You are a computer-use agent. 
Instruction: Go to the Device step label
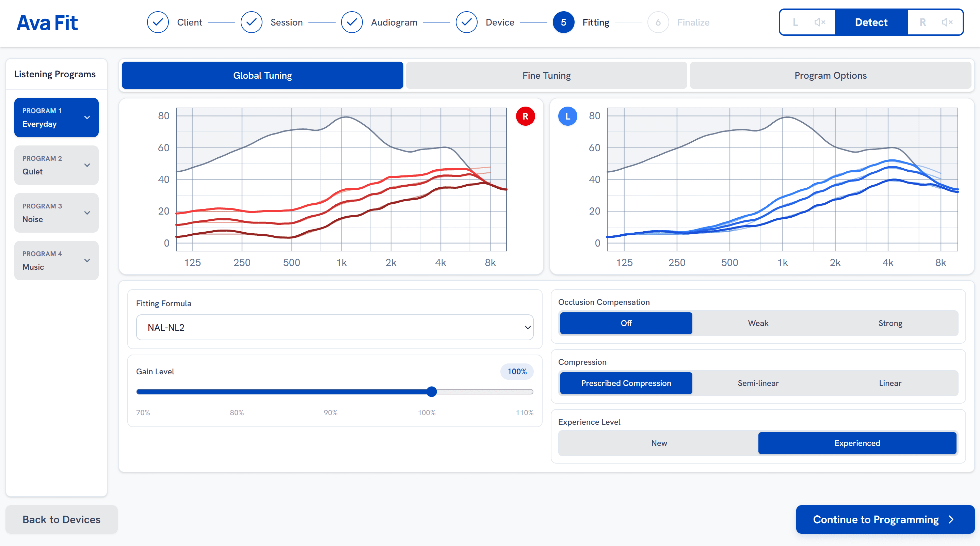(500, 22)
